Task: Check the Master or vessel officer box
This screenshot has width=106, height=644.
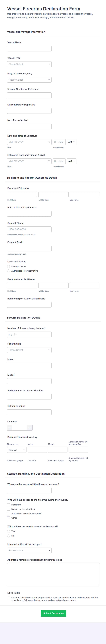Action: 9,509
